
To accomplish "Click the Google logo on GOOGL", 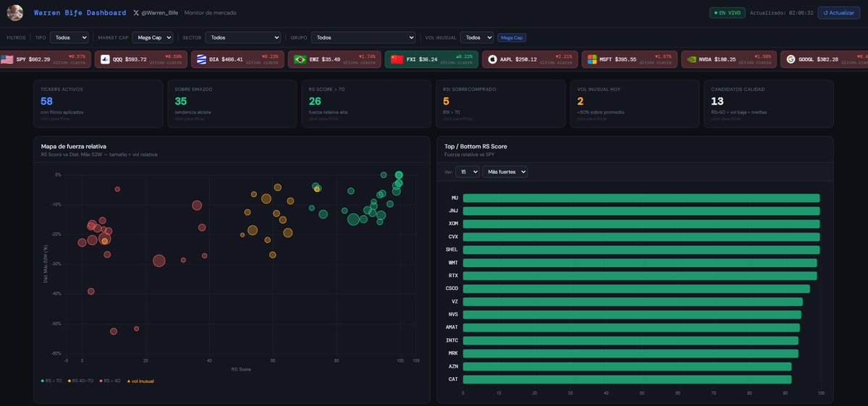I will point(791,59).
